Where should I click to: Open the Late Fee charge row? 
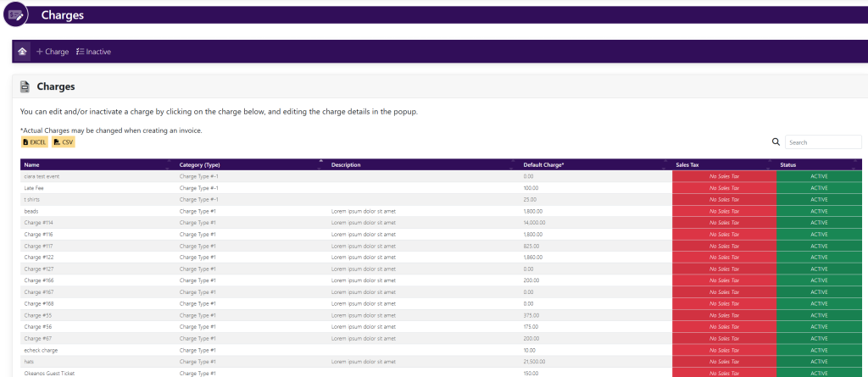pos(33,188)
